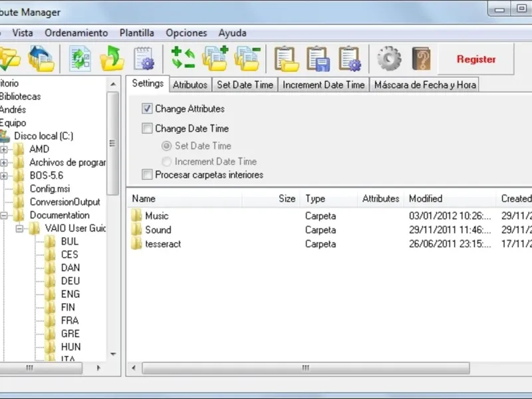Click the ENG folder icon in tree

(51, 294)
